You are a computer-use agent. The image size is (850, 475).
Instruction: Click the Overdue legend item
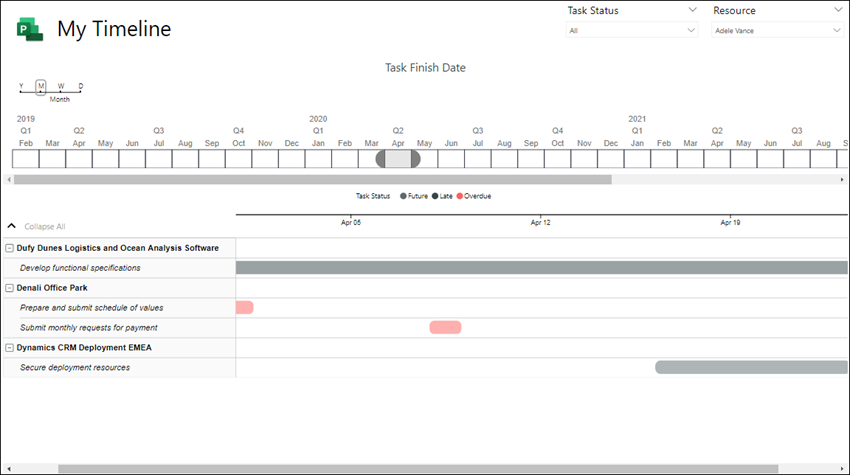click(x=474, y=196)
